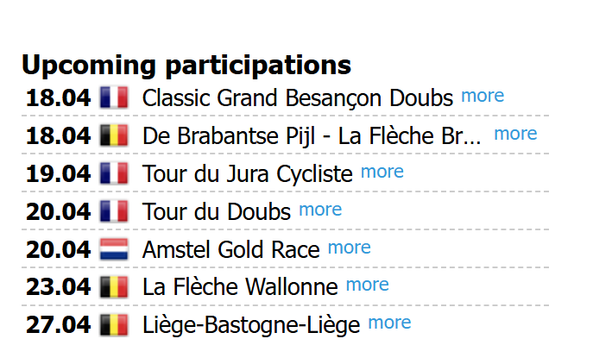Open Tour du Doubs race page

pos(217,212)
